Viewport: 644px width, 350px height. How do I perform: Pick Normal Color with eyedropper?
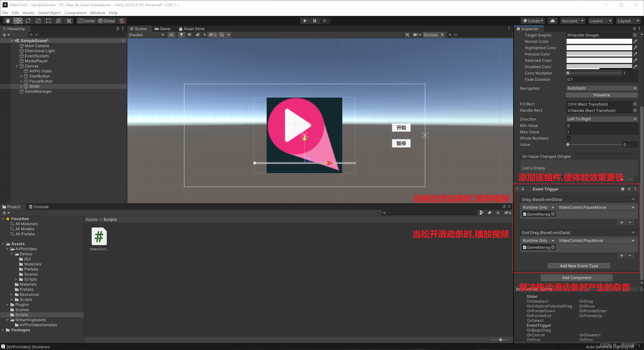635,41
